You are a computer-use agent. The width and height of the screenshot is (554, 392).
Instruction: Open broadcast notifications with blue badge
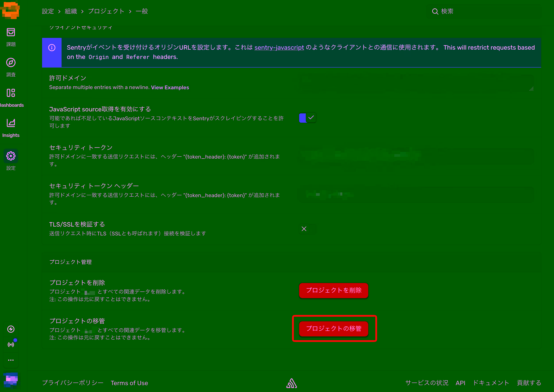pos(11,344)
